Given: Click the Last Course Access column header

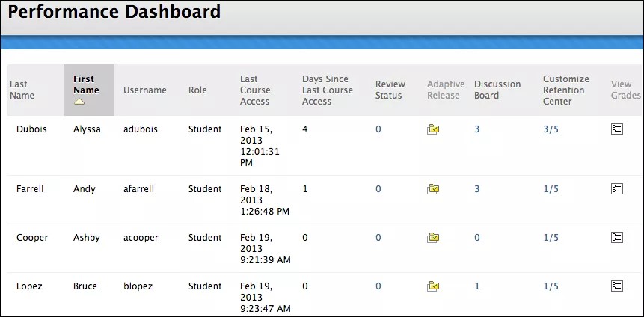Looking at the screenshot, I should tap(254, 90).
